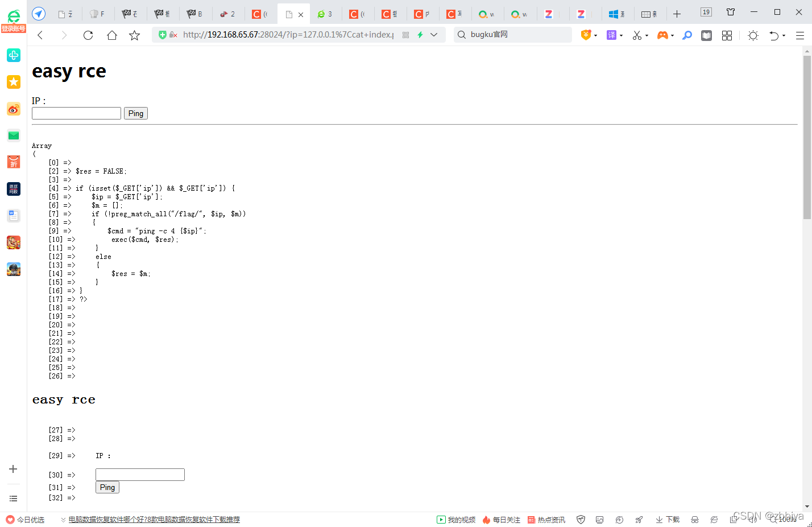The image size is (812, 527).
Task: Open the yellow star favorites sidebar icon
Action: [x=14, y=82]
